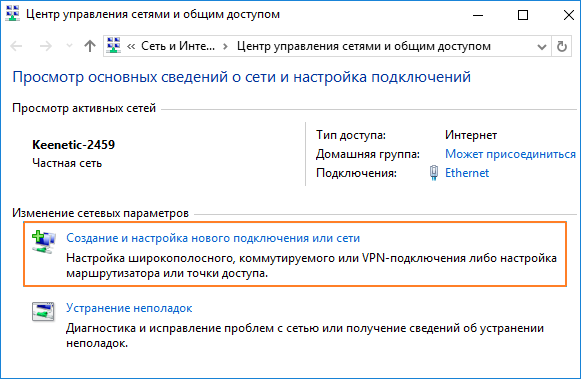Open the Может присоединиться homegroup link
This screenshot has height=379, width=581.
(x=510, y=154)
